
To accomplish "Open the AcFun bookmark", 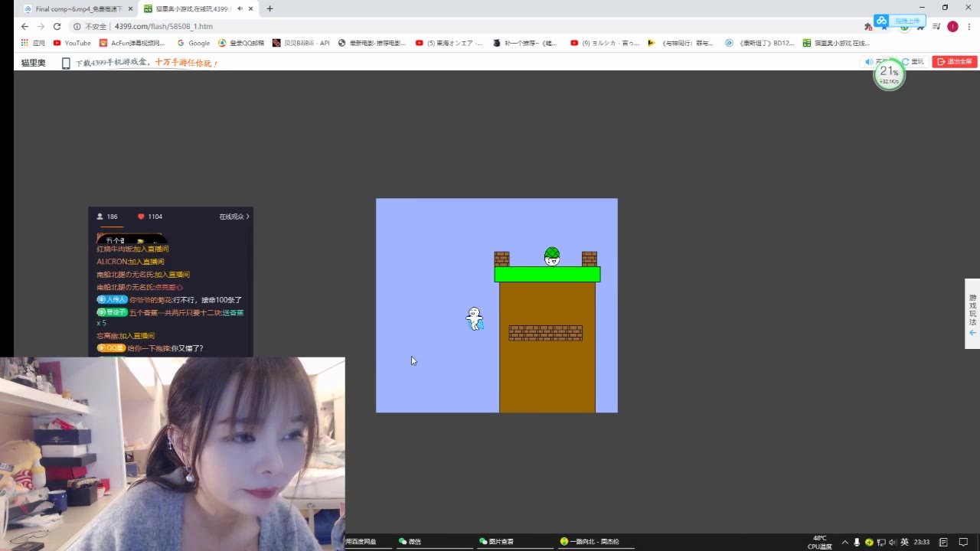I will click(132, 43).
